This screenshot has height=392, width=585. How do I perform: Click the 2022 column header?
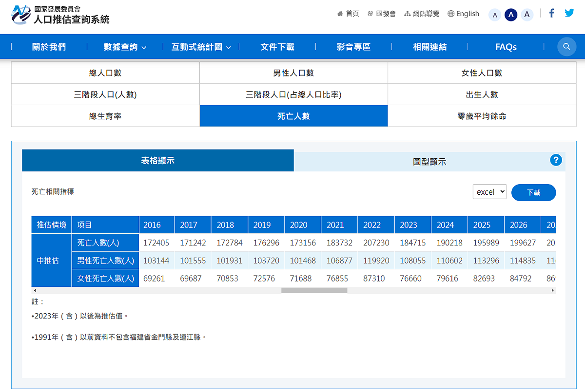click(376, 225)
